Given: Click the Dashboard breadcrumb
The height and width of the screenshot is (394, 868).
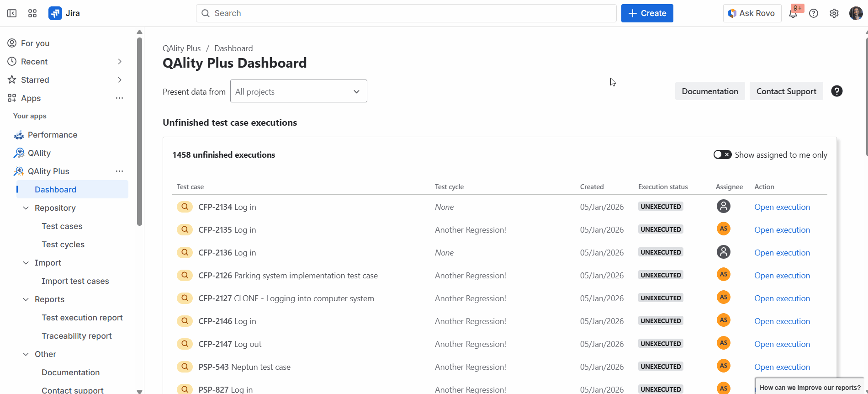Looking at the screenshot, I should click(x=233, y=48).
